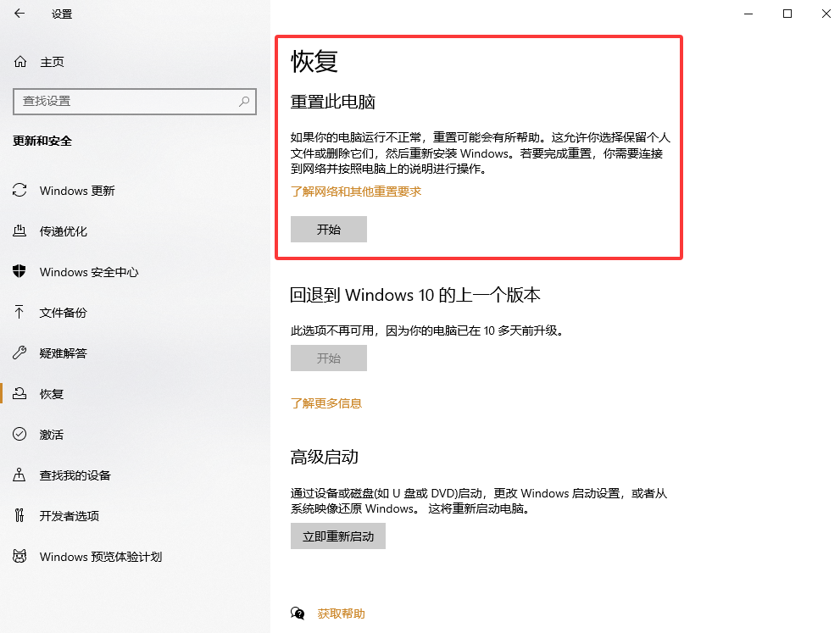This screenshot has width=840, height=633.
Task: Click 获取帮助 at the bottom
Action: coord(341,613)
